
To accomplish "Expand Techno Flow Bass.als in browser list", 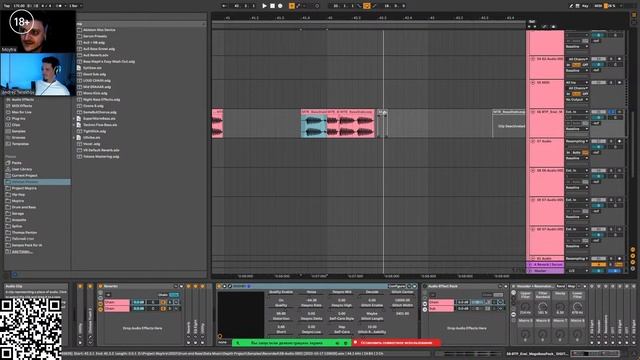I will click(x=74, y=125).
